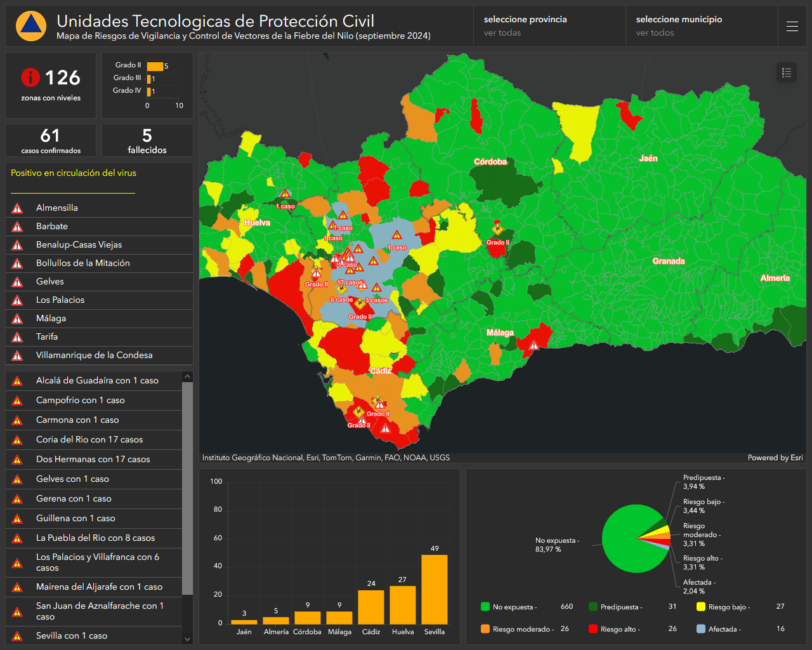Select Barbate in the virus circulation list

99,227
